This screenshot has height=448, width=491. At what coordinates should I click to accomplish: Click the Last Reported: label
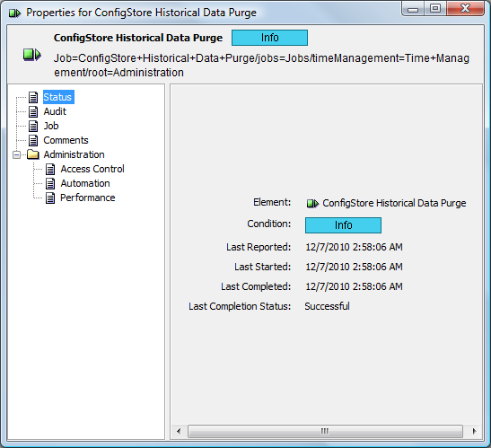(x=259, y=247)
